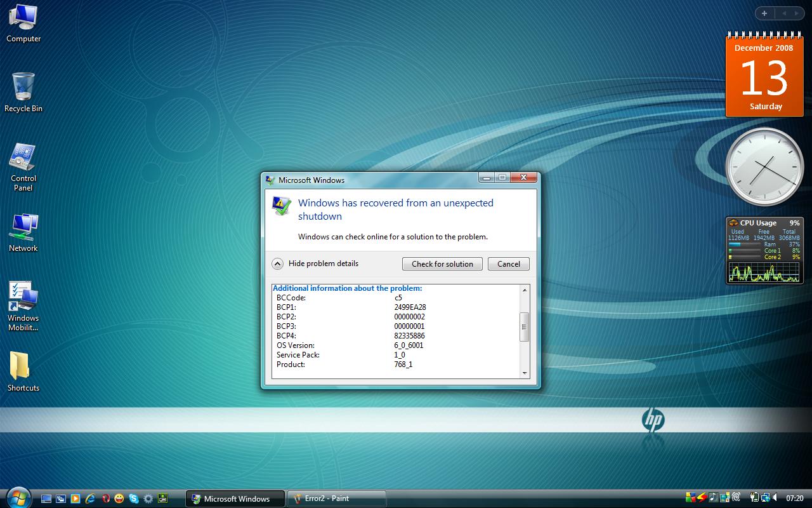The height and width of the screenshot is (508, 812).
Task: Launch Yahoo Messenger smiley icon
Action: point(119,498)
